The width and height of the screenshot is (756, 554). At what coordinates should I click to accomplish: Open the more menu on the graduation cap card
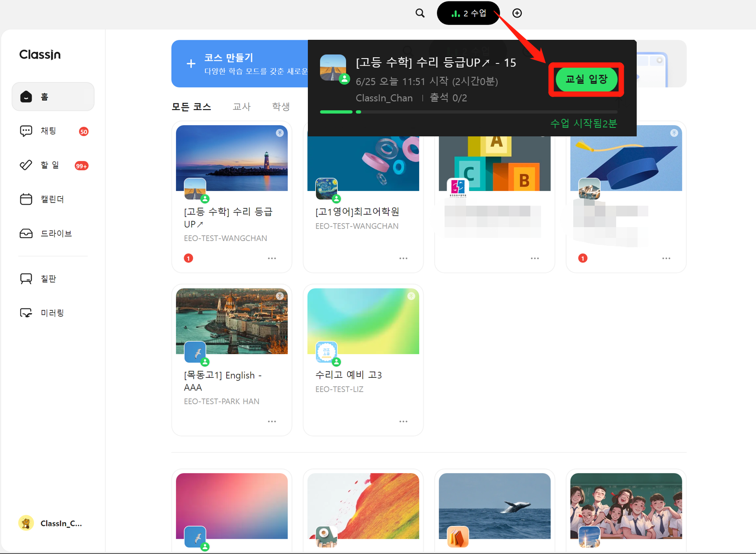pyautogui.click(x=666, y=258)
